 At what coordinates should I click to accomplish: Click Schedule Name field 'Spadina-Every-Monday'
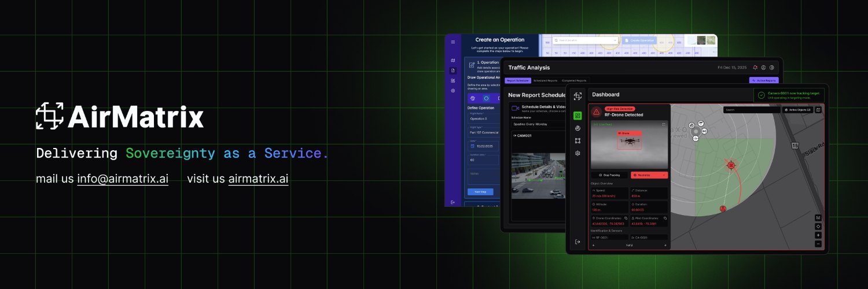(x=538, y=124)
